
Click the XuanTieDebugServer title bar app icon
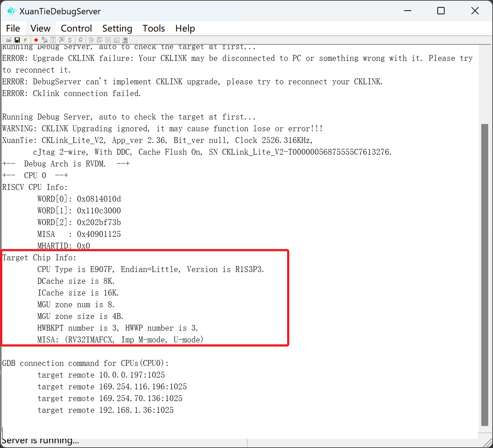point(12,11)
